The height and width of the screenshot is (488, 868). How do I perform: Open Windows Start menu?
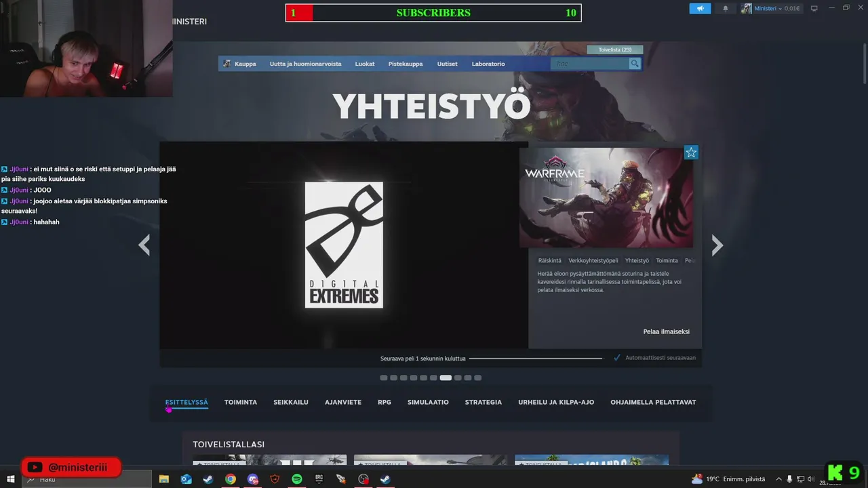click(x=11, y=479)
